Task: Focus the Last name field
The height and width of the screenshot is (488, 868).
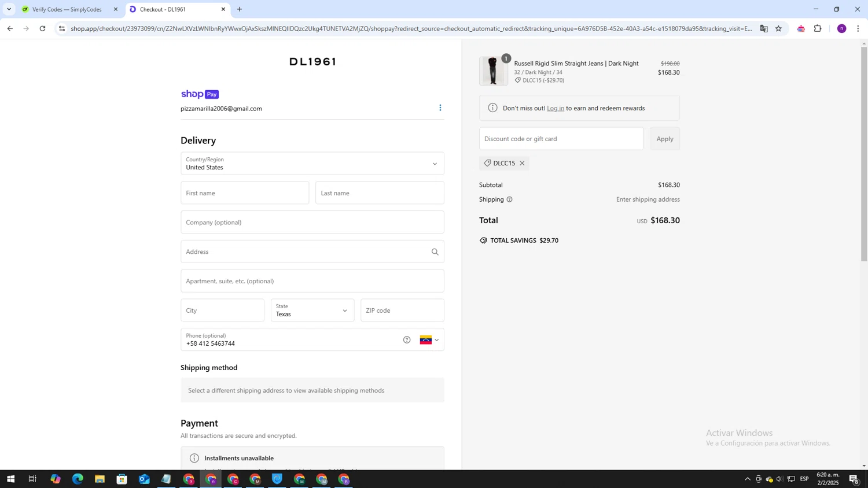Action: click(380, 193)
